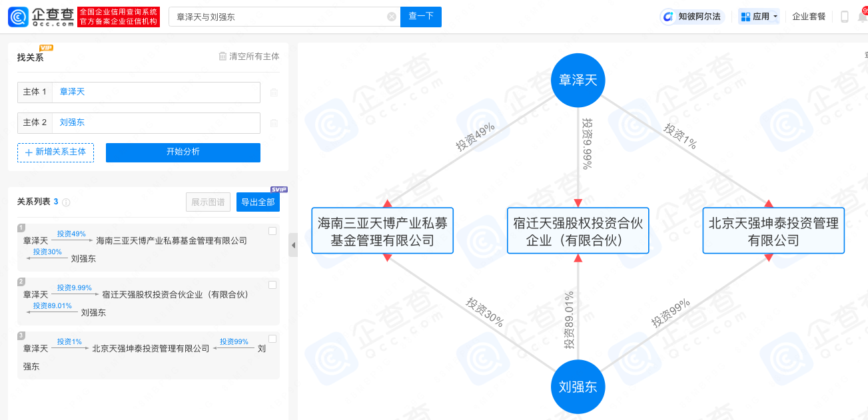Delete 主体 2 刘强东 using trash icon
Image resolution: width=868 pixels, height=420 pixels.
(x=274, y=123)
